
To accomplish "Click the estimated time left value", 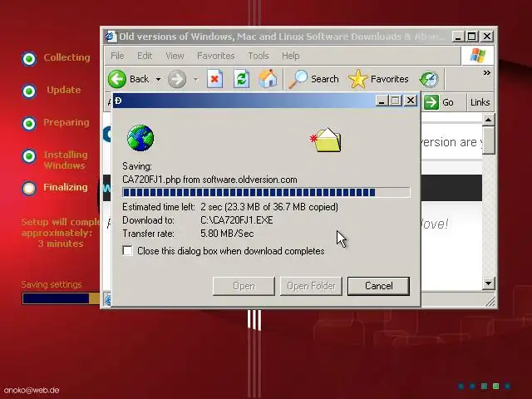I will pos(269,207).
